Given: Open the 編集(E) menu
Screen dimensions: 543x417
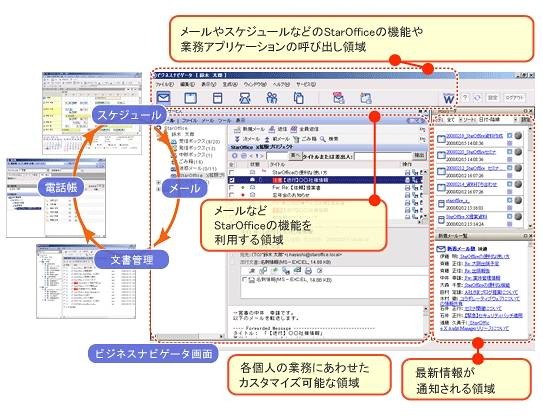Looking at the screenshot, I should tap(188, 84).
